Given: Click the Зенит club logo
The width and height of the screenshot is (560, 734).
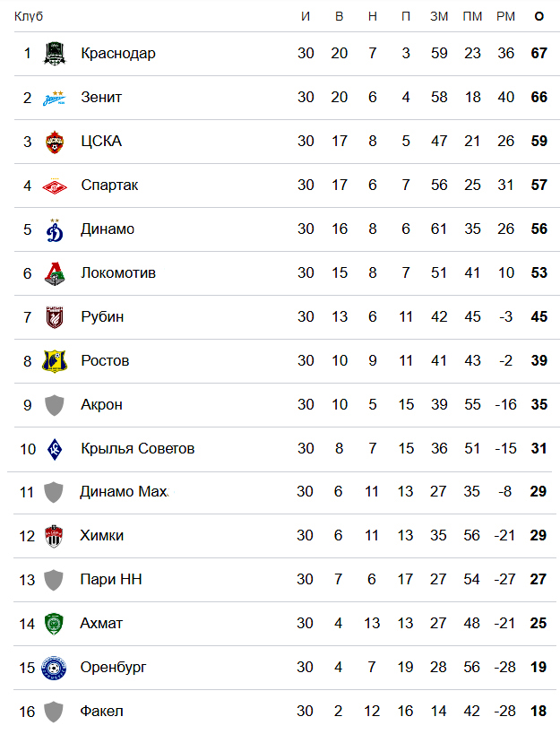Looking at the screenshot, I should point(55,98).
